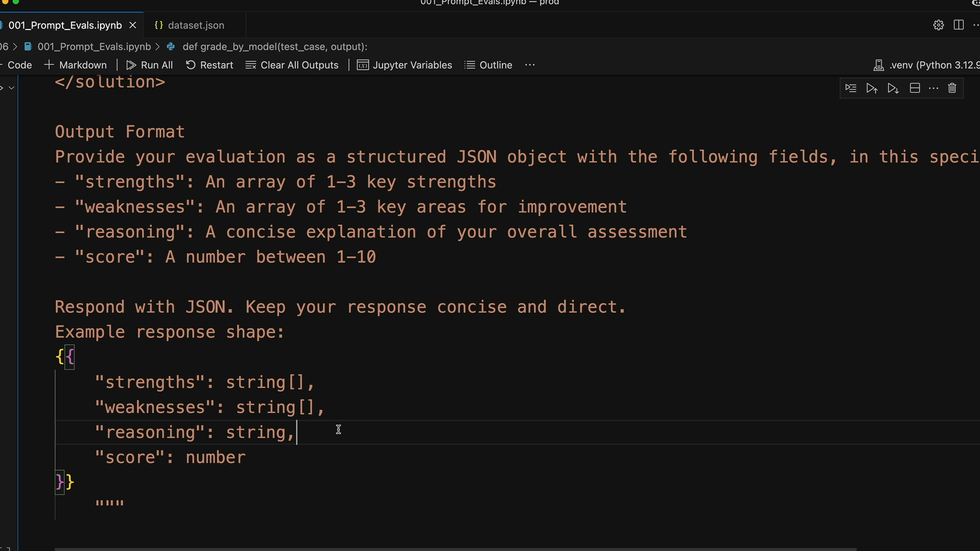980x551 pixels.
Task: Click the line about "score": A number between 1-10
Action: pos(215,257)
